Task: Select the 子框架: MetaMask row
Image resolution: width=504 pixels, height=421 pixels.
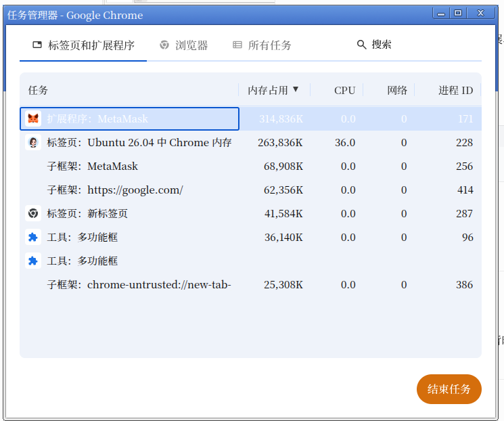Action: point(251,167)
